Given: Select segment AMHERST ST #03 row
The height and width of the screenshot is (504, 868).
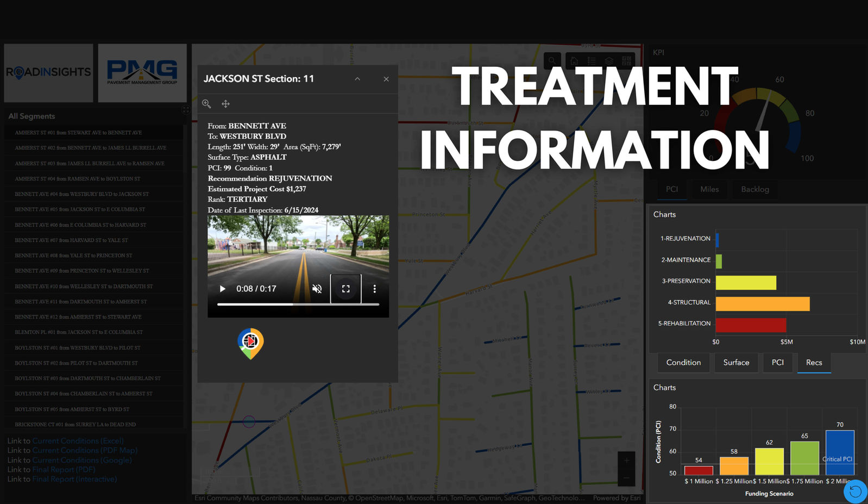Looking at the screenshot, I should pyautogui.click(x=93, y=163).
